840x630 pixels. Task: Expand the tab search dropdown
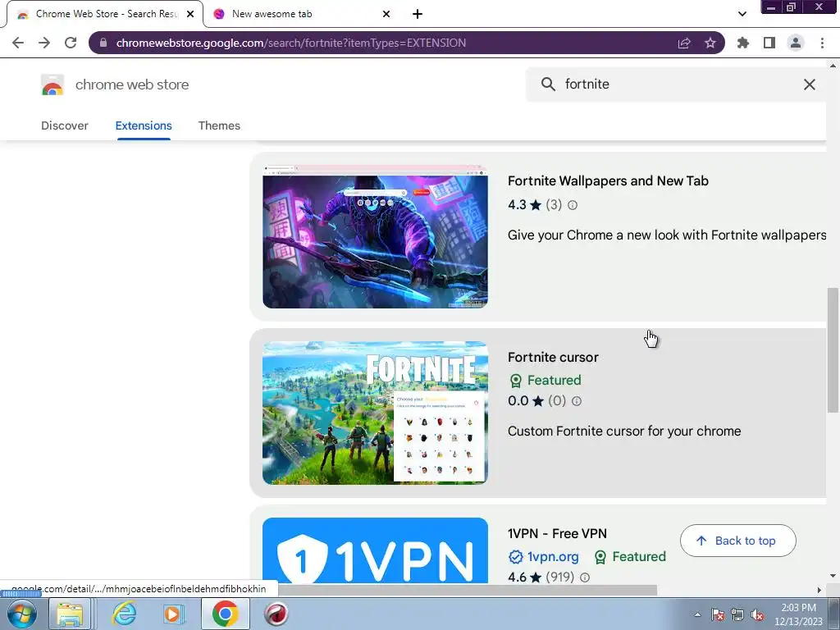tap(742, 14)
